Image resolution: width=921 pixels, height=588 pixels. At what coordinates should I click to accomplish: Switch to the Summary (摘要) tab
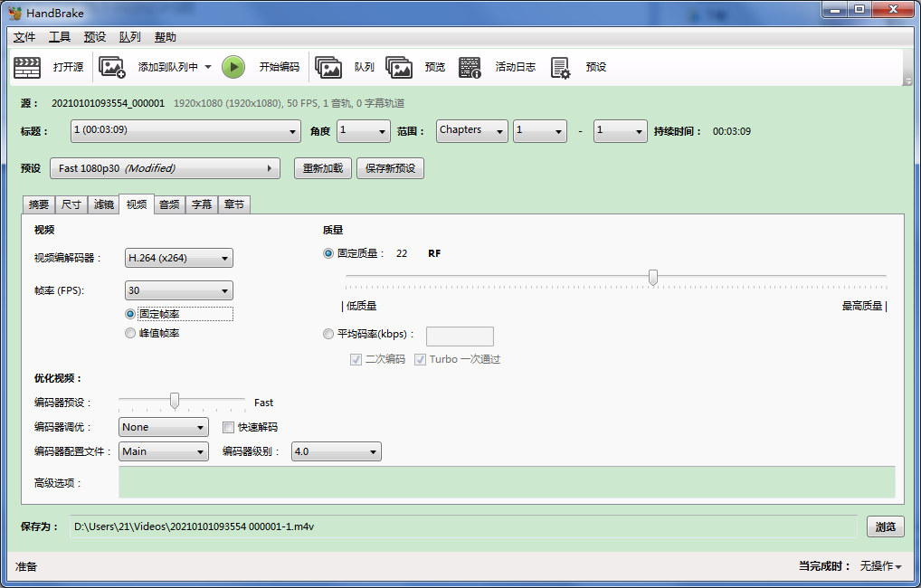[39, 204]
